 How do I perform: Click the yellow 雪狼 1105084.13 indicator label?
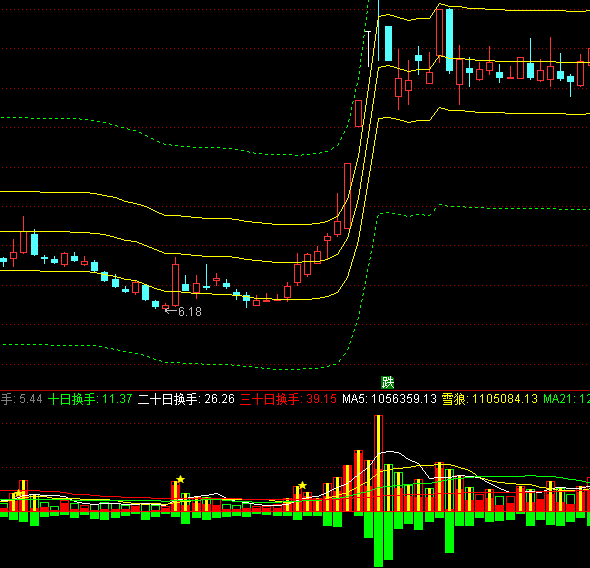click(490, 399)
